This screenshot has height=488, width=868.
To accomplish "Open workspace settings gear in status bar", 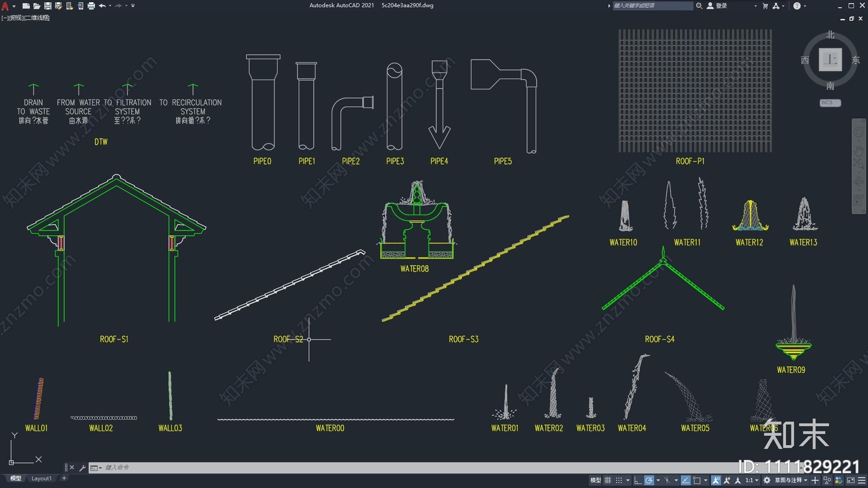I will click(767, 480).
